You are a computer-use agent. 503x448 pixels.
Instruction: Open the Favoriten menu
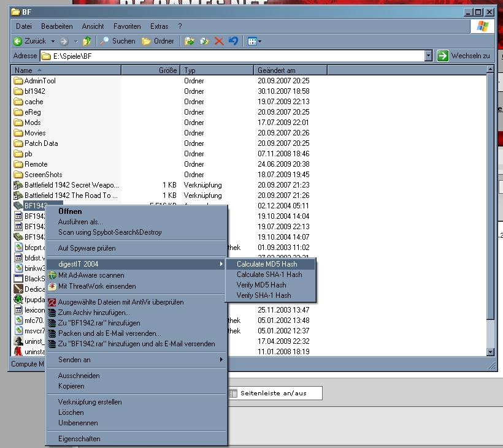(127, 26)
